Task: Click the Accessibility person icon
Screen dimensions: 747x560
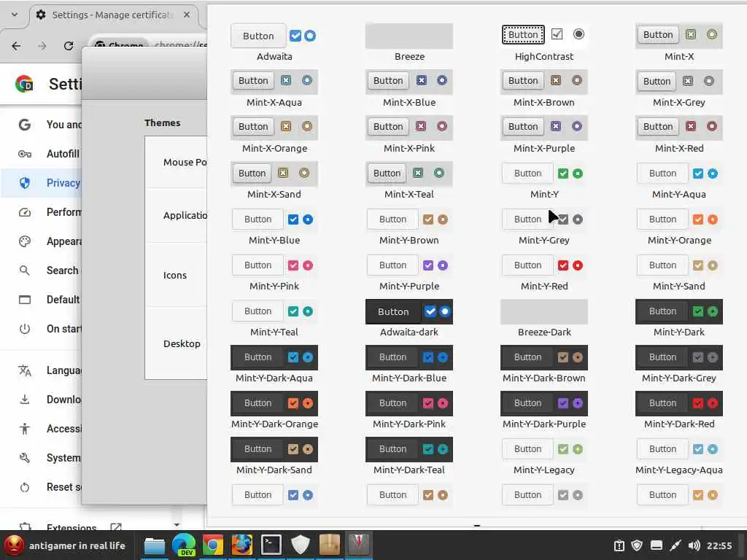Action: 25,429
